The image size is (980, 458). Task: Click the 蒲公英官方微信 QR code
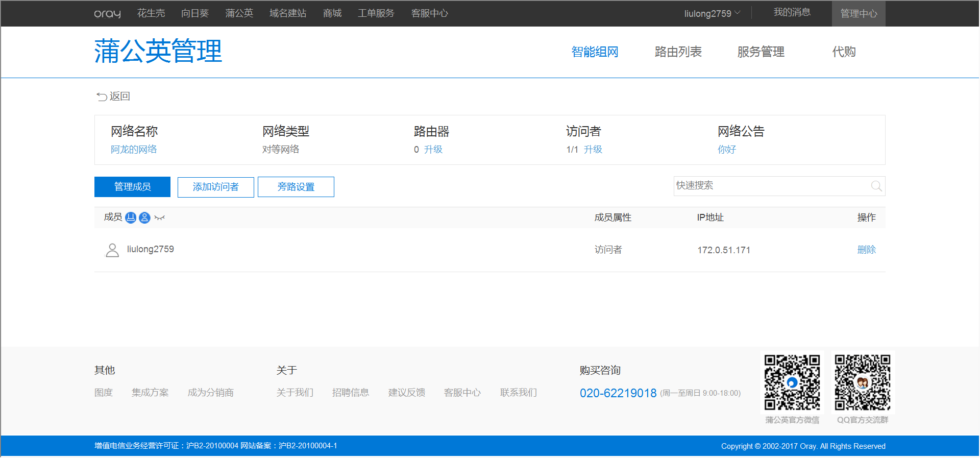tap(792, 382)
